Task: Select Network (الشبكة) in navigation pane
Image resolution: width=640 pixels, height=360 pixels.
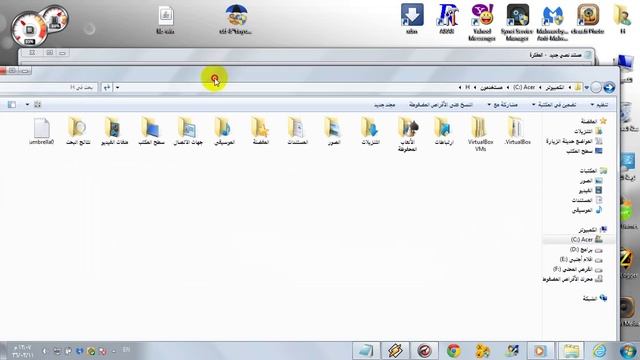Action: click(595, 299)
